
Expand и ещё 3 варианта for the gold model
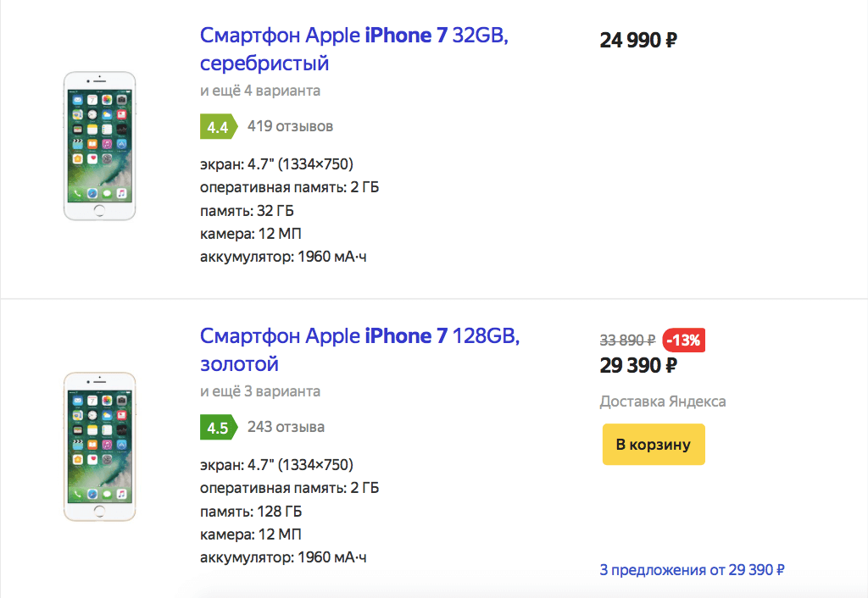point(259,390)
